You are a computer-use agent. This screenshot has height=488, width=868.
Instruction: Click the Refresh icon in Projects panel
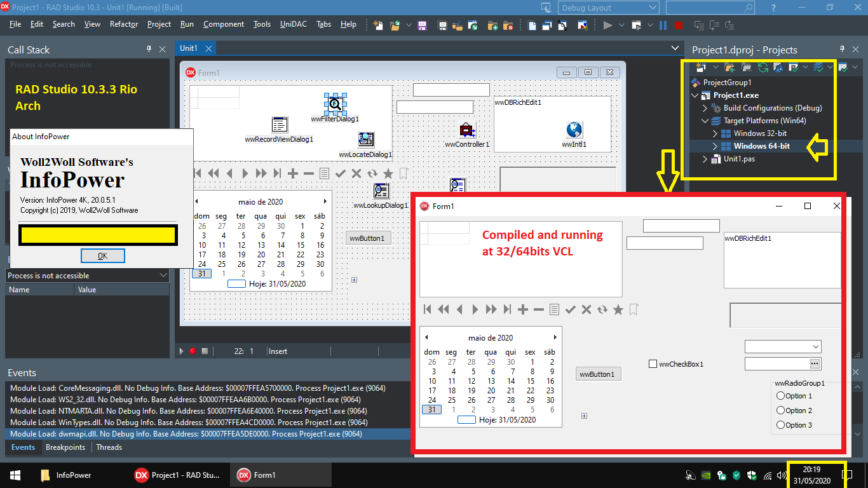point(763,67)
